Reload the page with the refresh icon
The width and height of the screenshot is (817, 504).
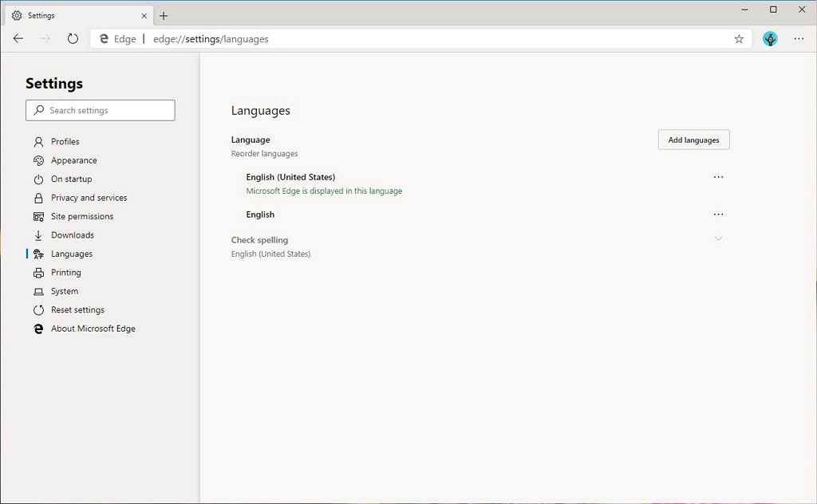73,38
